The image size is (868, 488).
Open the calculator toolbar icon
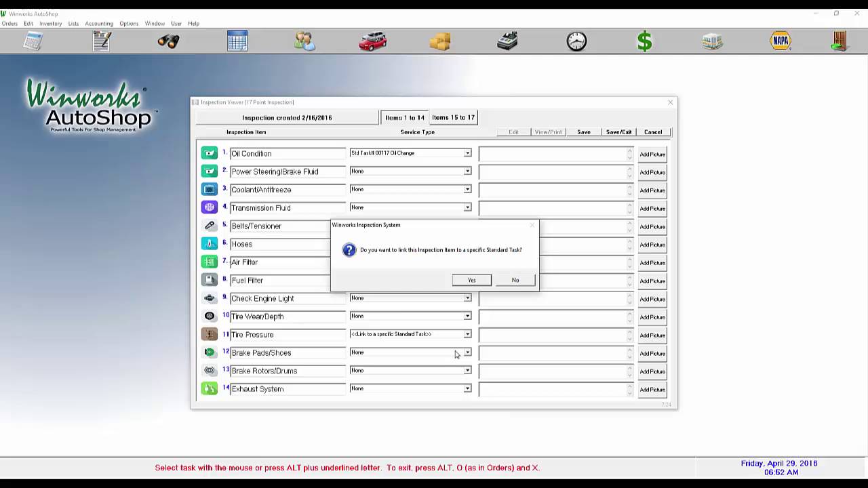pos(33,41)
